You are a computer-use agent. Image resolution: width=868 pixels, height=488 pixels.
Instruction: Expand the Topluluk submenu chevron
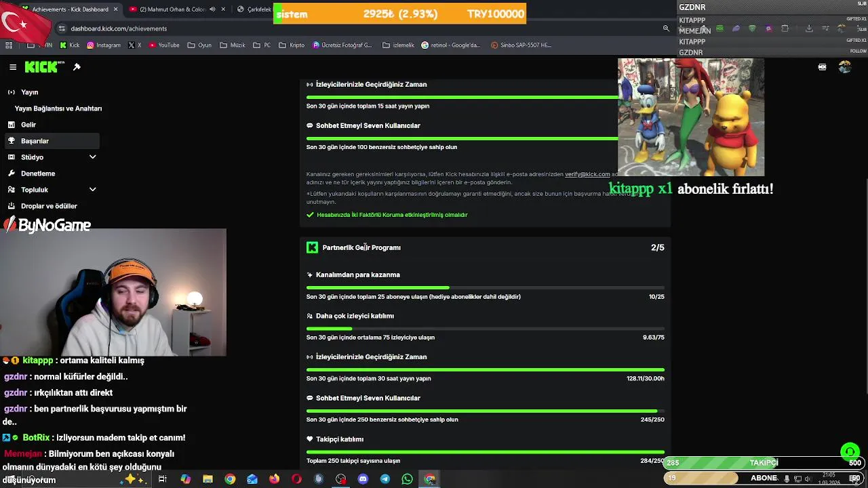(93, 190)
